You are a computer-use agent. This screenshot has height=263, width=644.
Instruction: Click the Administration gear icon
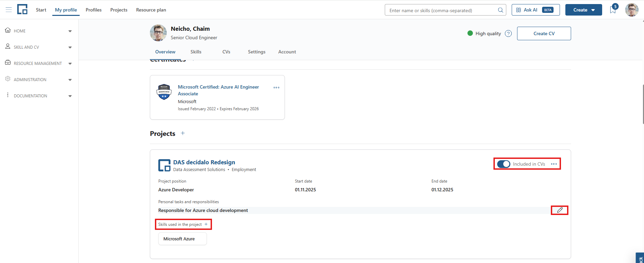tap(8, 79)
